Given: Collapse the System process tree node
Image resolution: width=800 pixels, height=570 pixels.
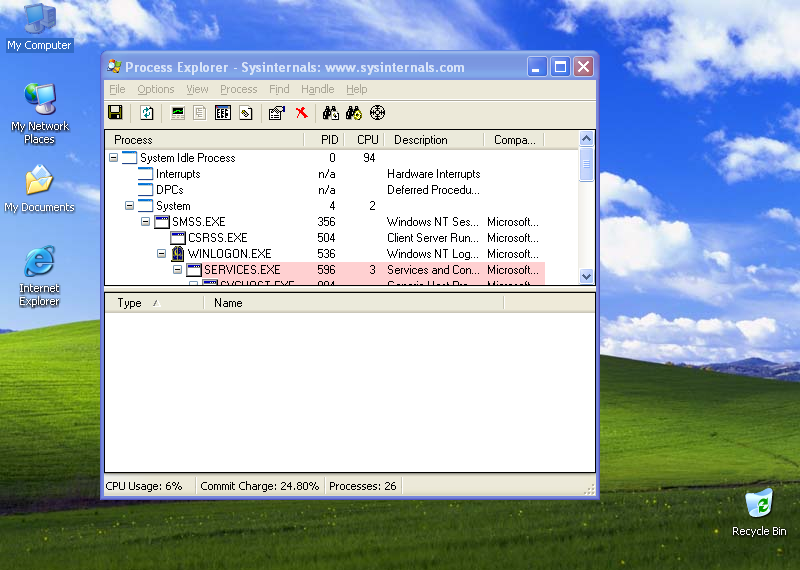Looking at the screenshot, I should tap(130, 206).
